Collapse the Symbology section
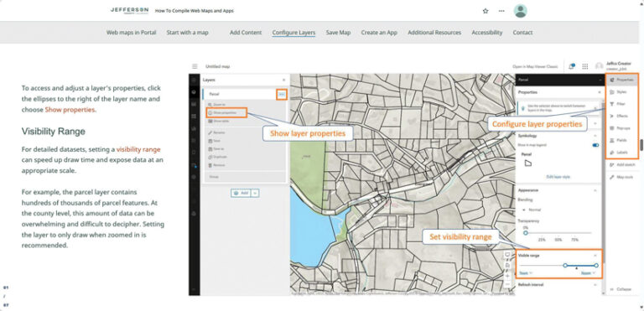 pos(595,136)
